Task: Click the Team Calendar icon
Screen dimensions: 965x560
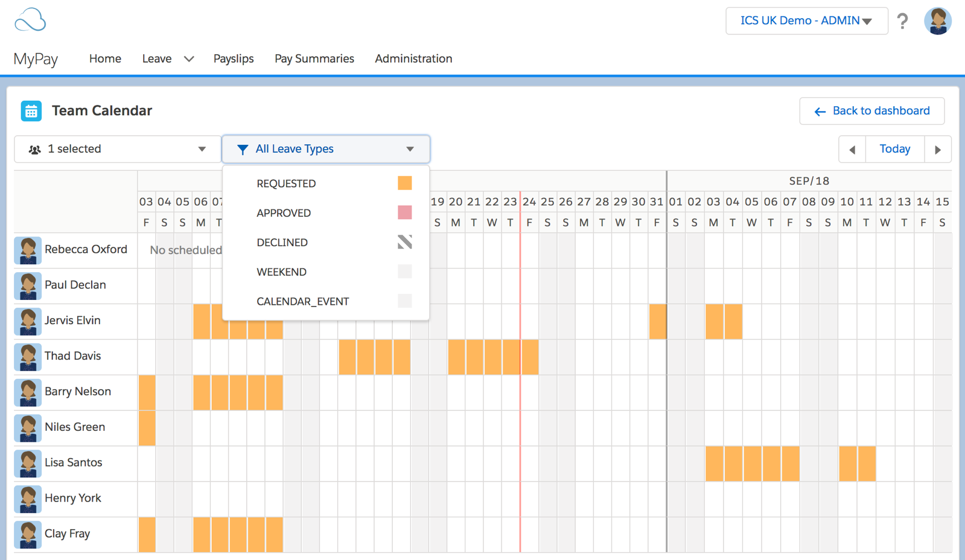Action: pyautogui.click(x=31, y=111)
